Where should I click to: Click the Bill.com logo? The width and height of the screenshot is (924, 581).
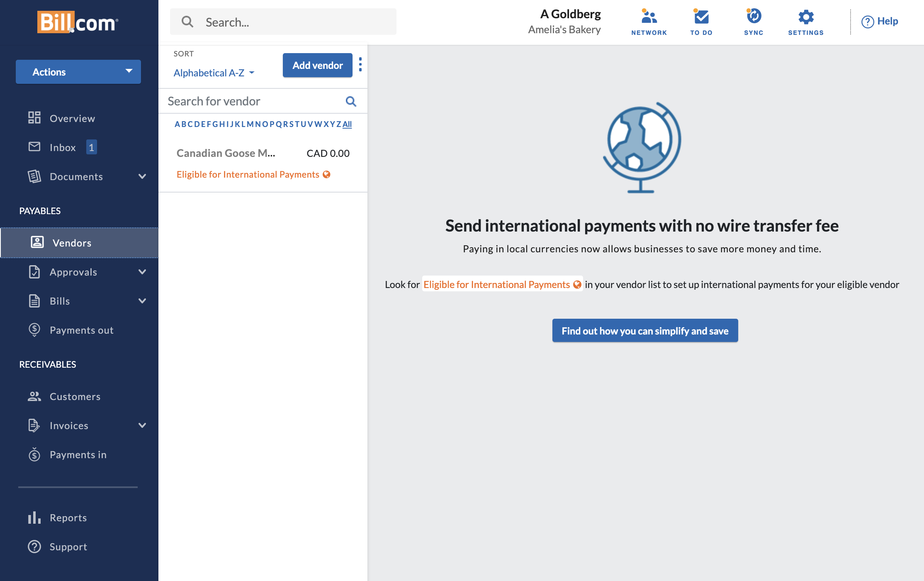point(78,22)
